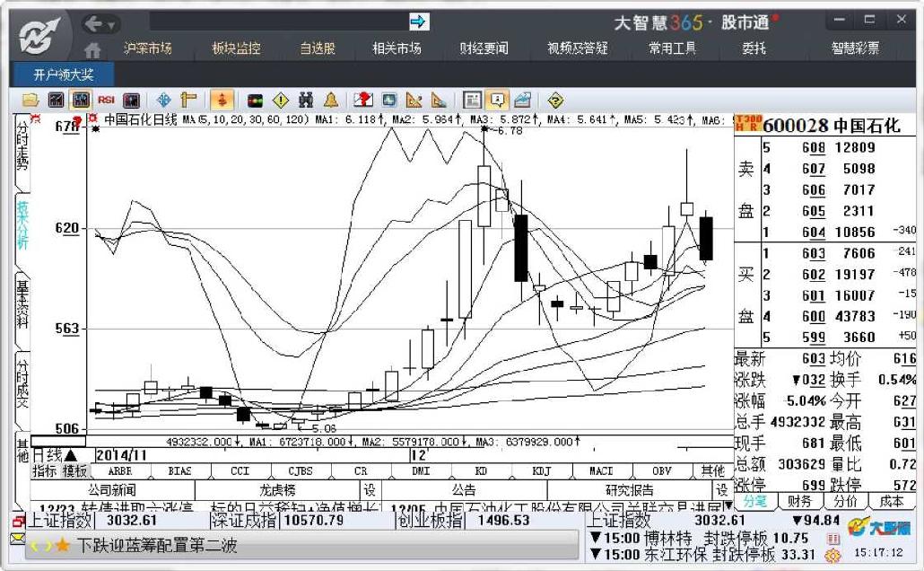Click the star icon in the news ticker
924x571 pixels.
tap(62, 546)
